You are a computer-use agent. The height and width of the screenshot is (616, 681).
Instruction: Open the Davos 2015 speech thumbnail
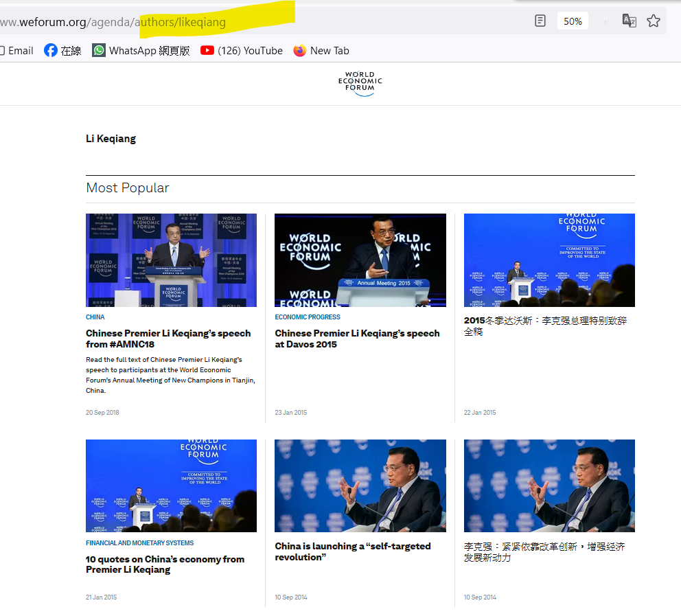point(360,260)
